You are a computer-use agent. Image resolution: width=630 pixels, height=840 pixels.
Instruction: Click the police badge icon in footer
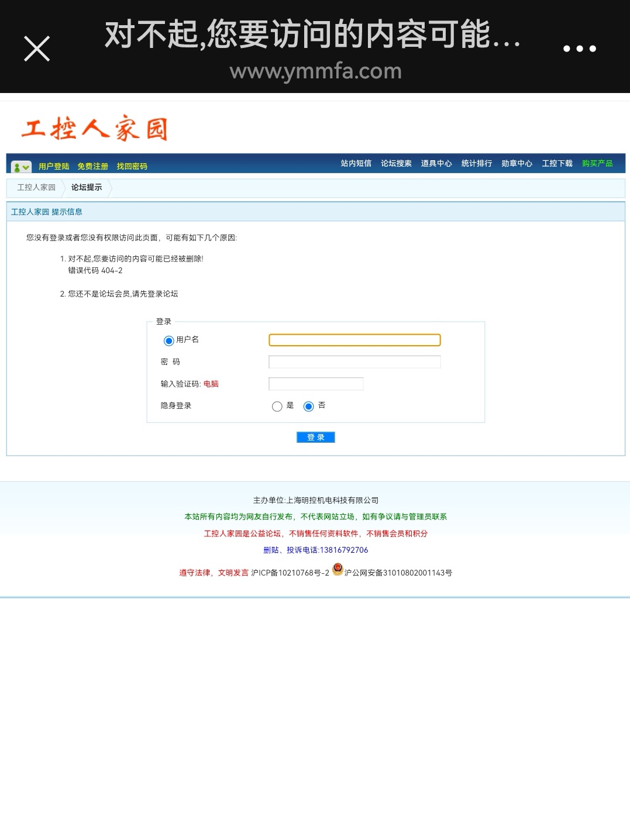point(338,569)
